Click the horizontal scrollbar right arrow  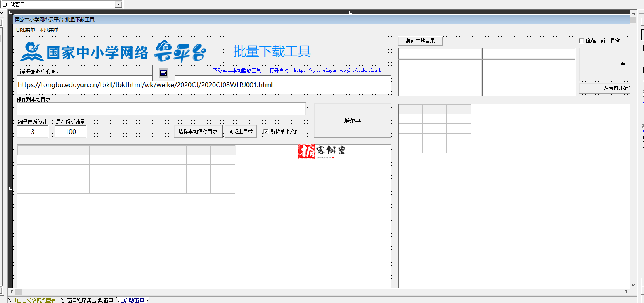click(627, 292)
